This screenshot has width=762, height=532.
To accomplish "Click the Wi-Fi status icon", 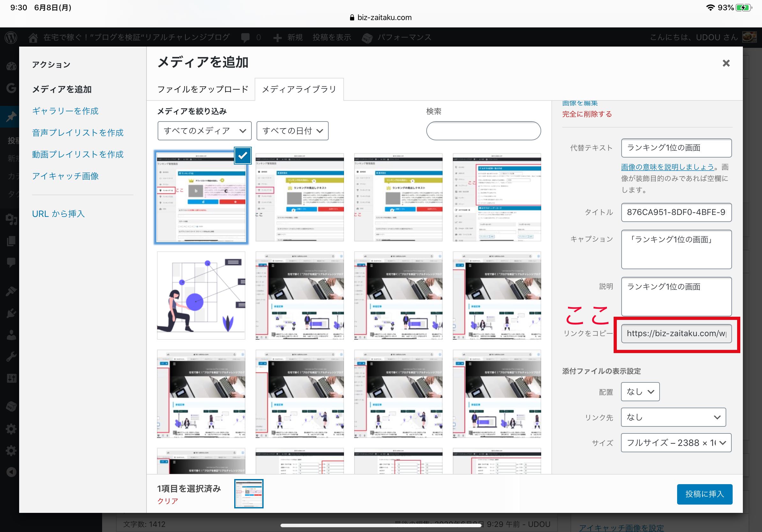I will tap(710, 8).
